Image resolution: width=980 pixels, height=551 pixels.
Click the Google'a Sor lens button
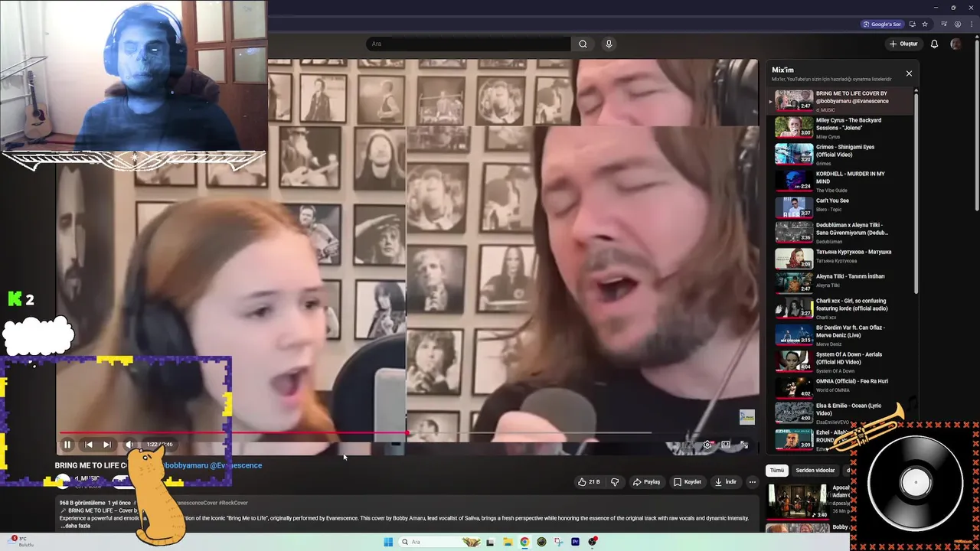point(882,24)
